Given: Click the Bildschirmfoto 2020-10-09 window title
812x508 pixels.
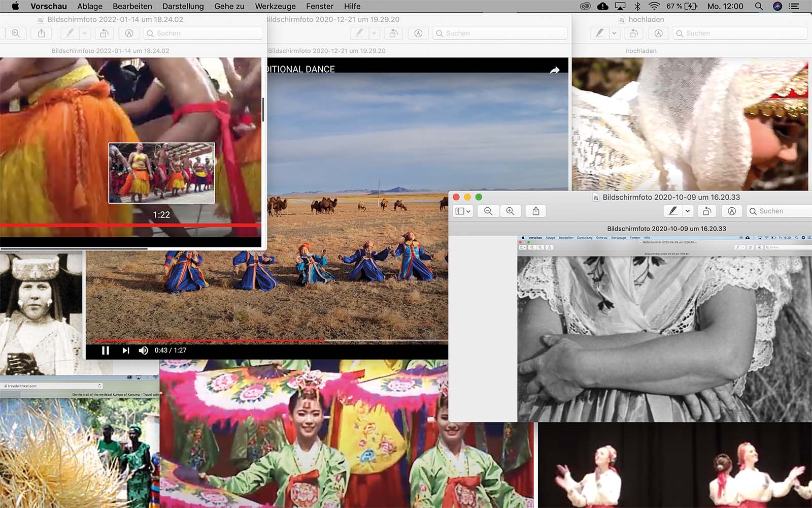Looking at the screenshot, I should pos(671,197).
